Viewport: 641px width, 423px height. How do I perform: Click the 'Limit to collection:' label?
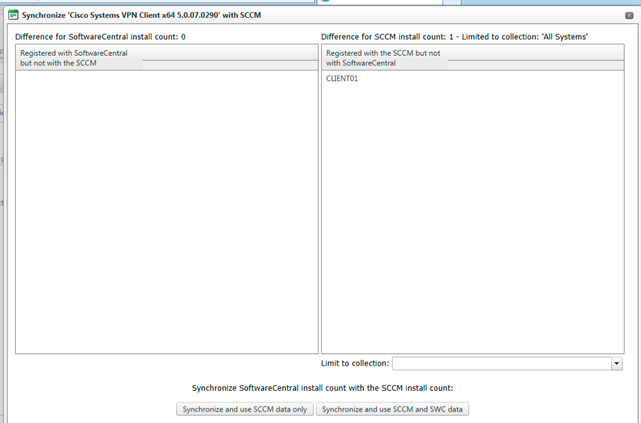(x=355, y=363)
